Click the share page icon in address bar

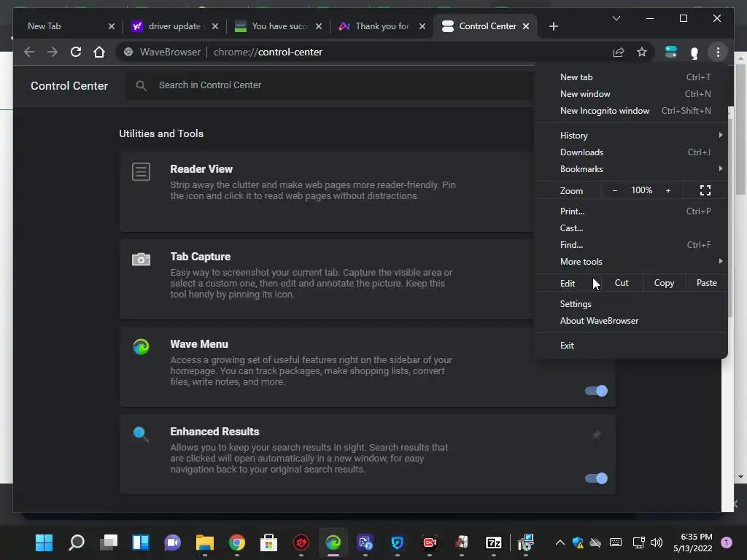[x=619, y=52]
